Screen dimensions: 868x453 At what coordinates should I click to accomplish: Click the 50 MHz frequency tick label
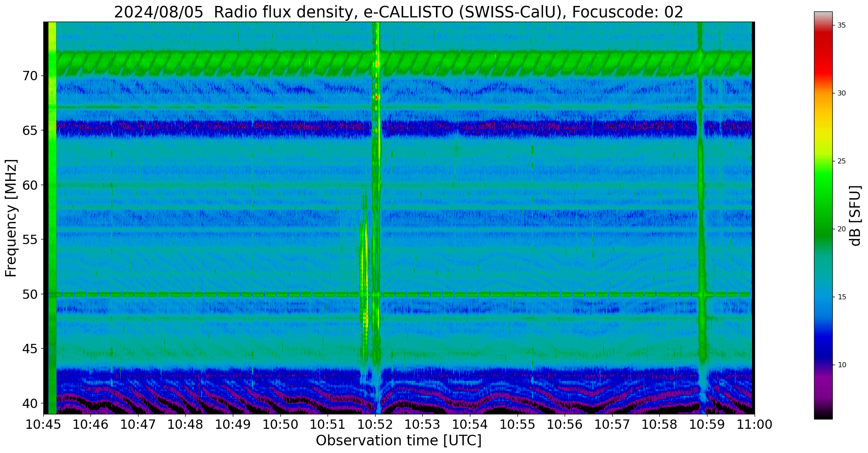(x=30, y=294)
